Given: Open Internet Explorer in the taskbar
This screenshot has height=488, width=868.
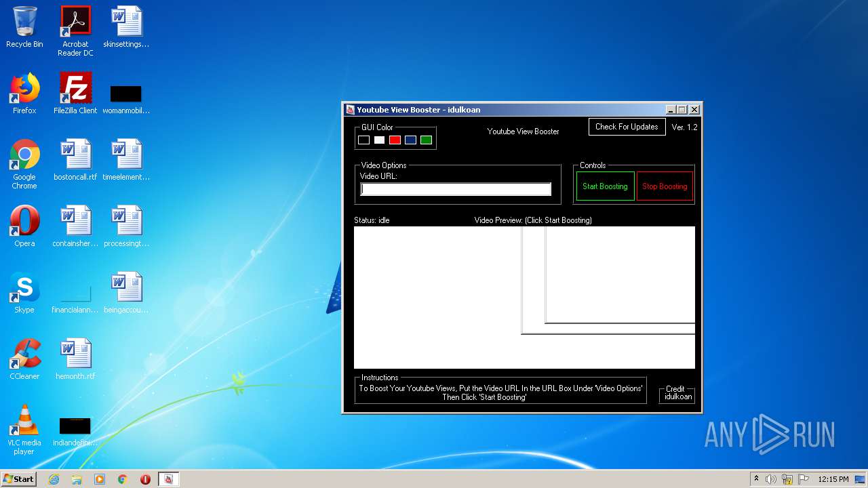Looking at the screenshot, I should click(x=54, y=479).
